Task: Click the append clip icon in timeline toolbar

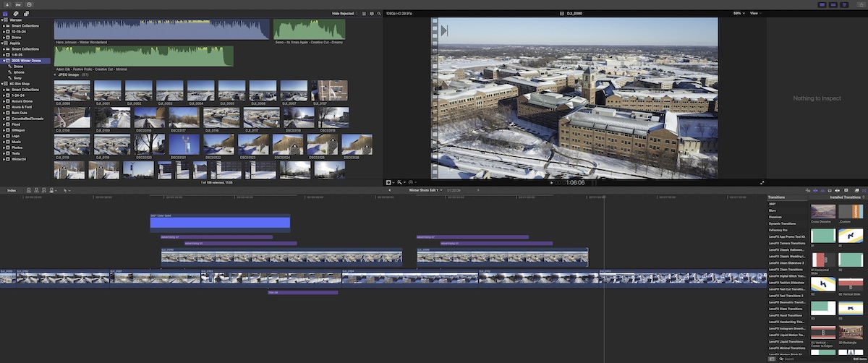Action: 44,190
